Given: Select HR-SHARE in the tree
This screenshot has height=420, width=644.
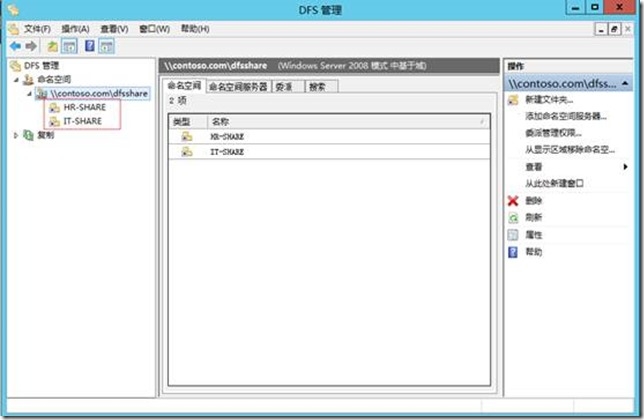Looking at the screenshot, I should 85,108.
